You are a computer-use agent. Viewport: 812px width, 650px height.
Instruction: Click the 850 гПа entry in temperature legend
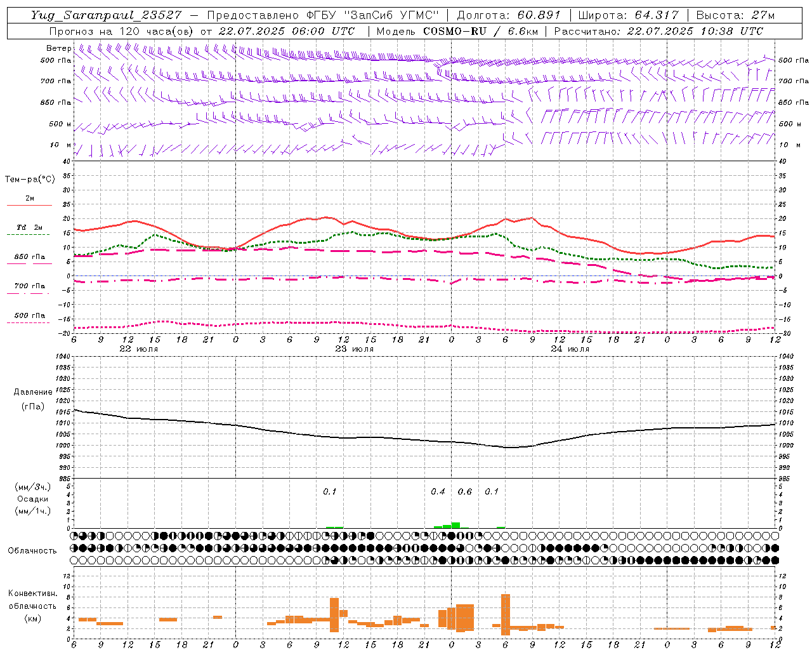point(30,257)
